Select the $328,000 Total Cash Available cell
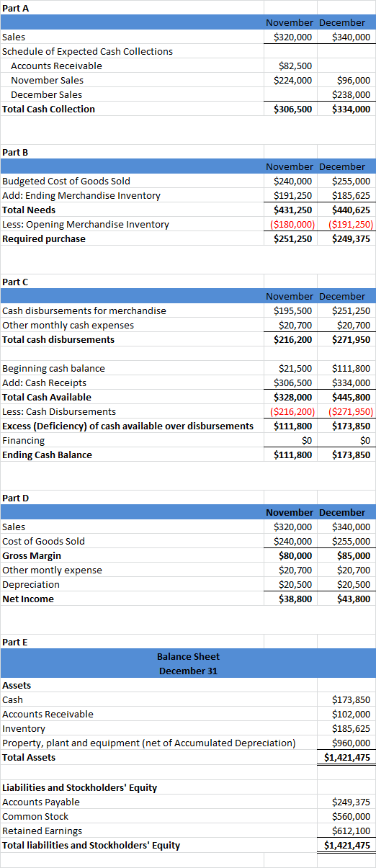 coord(293,397)
